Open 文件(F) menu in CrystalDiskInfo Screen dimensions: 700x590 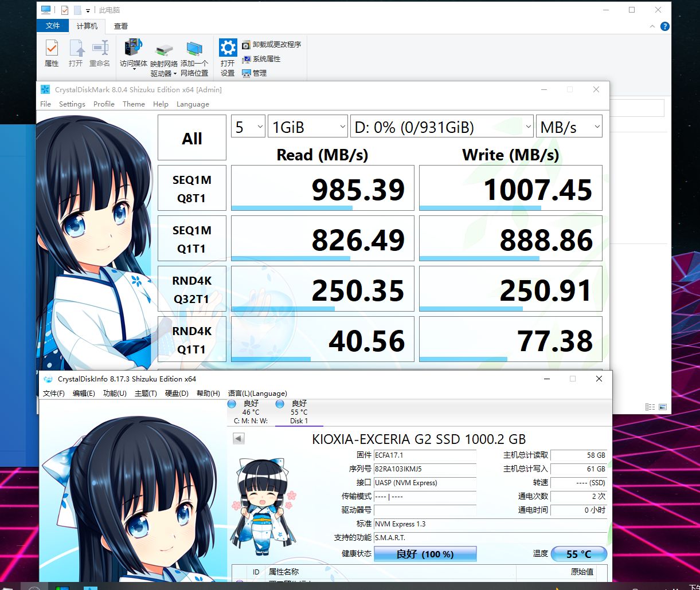[54, 394]
